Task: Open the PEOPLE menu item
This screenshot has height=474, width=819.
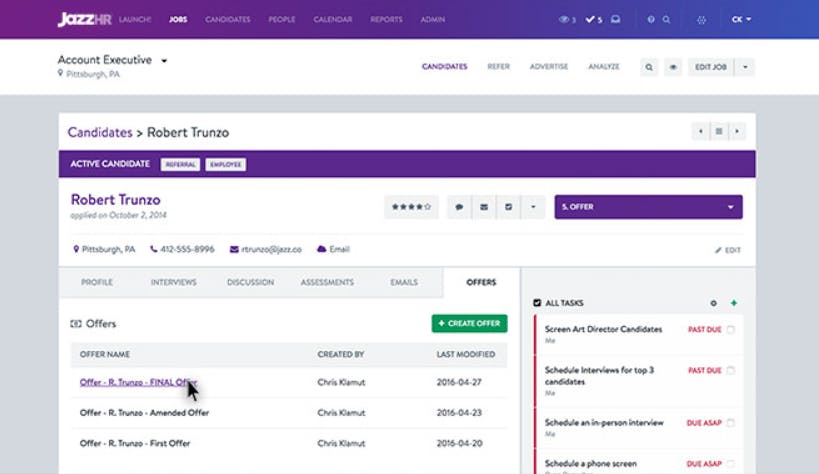Action: 282,19
